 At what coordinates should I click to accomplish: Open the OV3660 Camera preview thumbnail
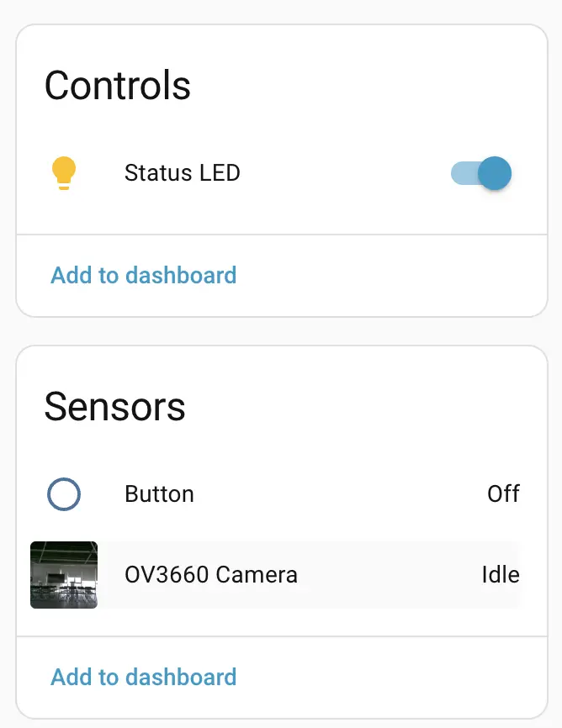coord(64,575)
